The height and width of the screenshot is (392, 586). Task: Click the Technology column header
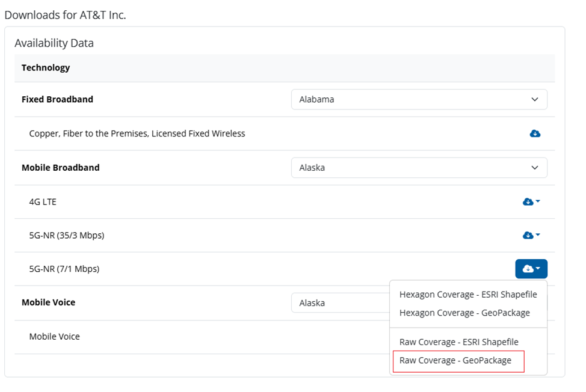(46, 68)
